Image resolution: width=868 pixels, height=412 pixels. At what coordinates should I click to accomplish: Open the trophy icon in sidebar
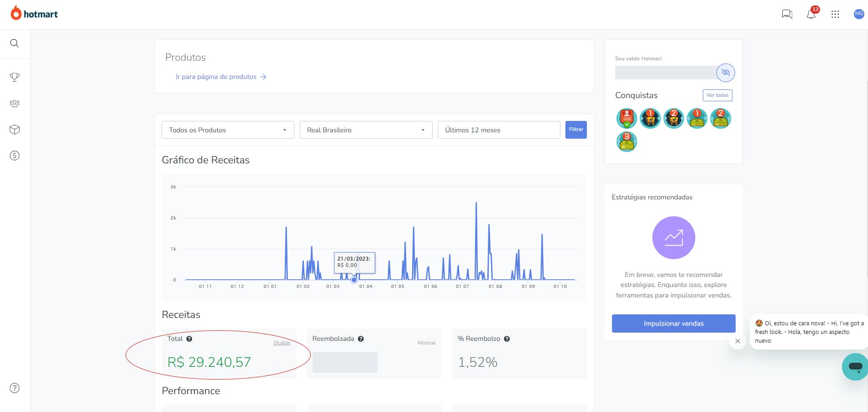pos(15,77)
